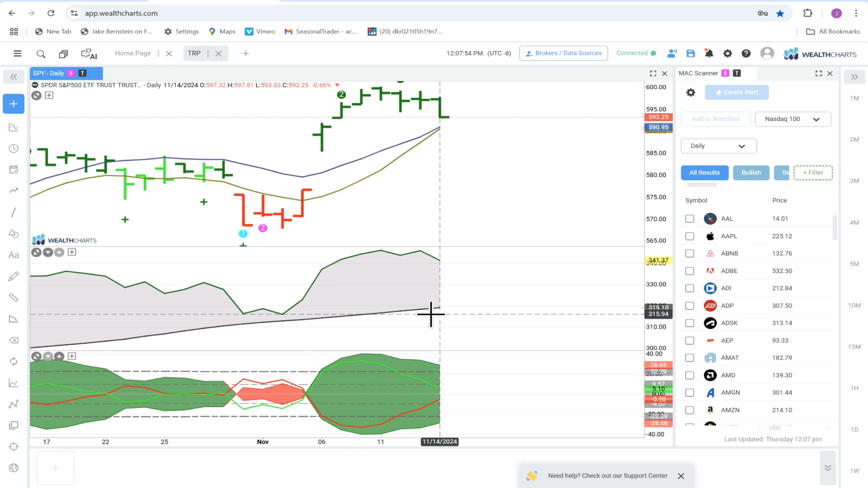Check the AMZN symbol checkbox
Screen dimensions: 868x488
tap(689, 410)
